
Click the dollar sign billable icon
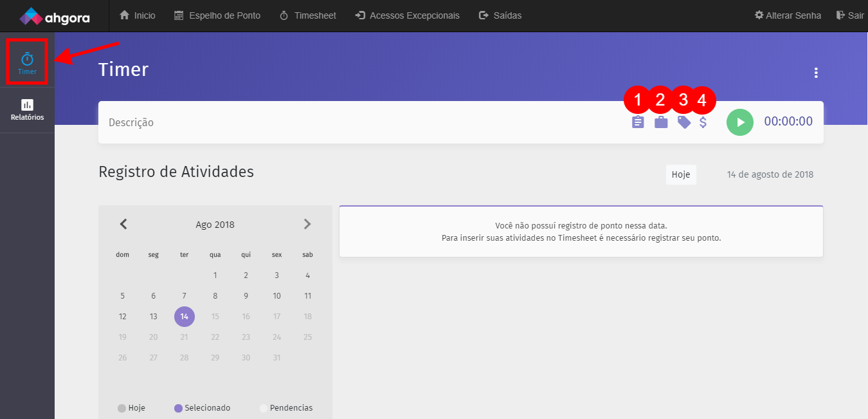click(x=703, y=122)
